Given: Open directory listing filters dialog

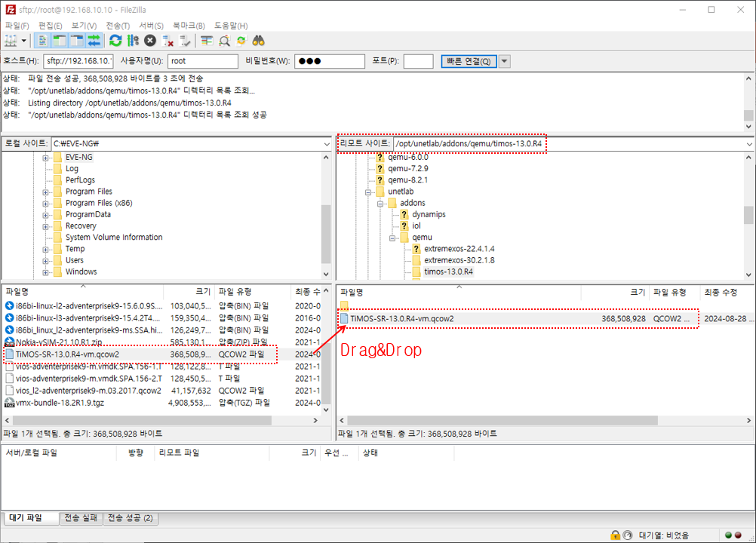Looking at the screenshot, I should coord(207,41).
